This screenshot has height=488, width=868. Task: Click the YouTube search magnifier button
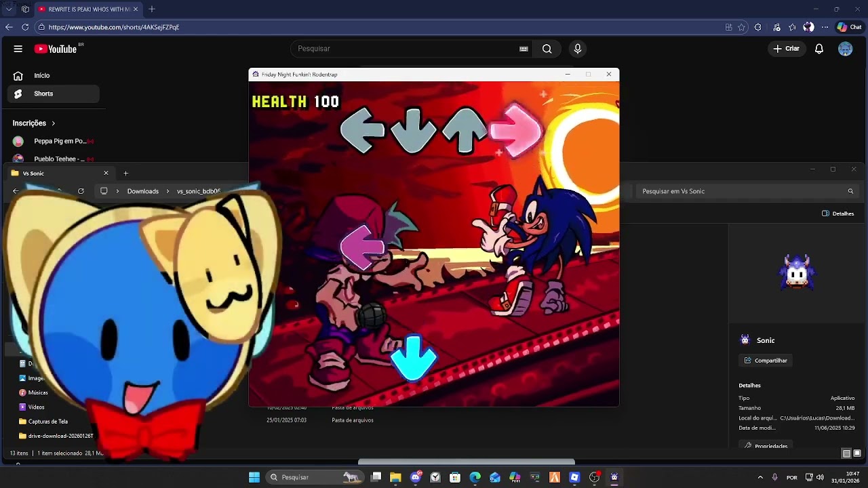click(547, 49)
